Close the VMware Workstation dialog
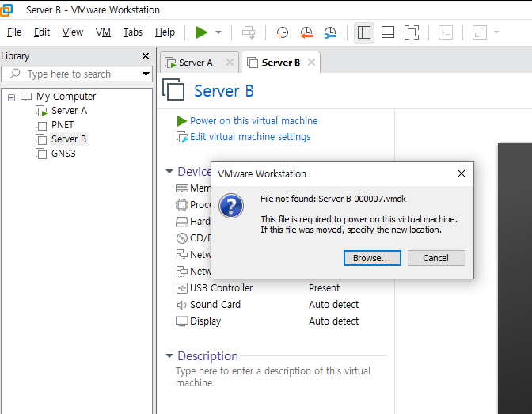The image size is (532, 414). pyautogui.click(x=461, y=173)
